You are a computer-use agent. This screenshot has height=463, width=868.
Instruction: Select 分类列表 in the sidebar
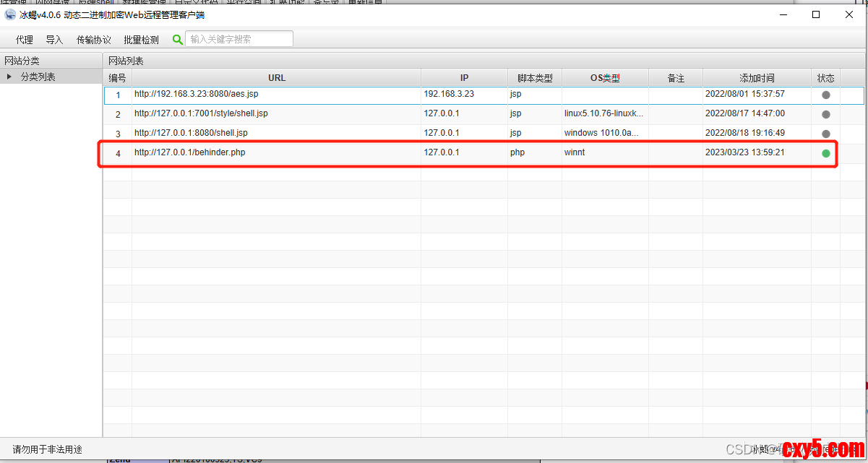(38, 77)
